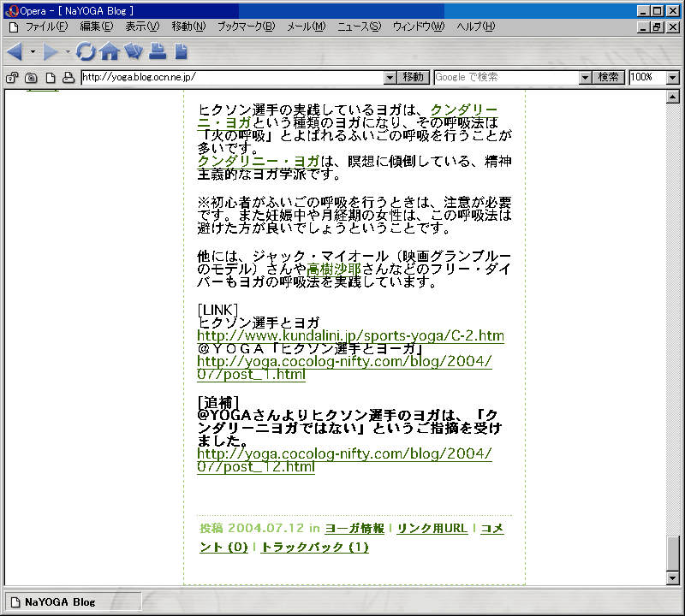Image resolution: width=685 pixels, height=616 pixels.
Task: Open the 移動(N) menu
Action: (188, 27)
